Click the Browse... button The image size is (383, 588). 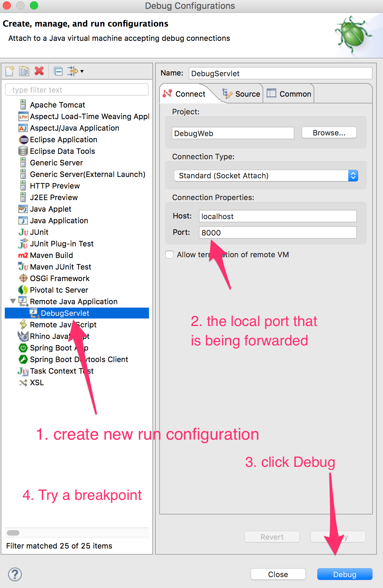coord(329,133)
